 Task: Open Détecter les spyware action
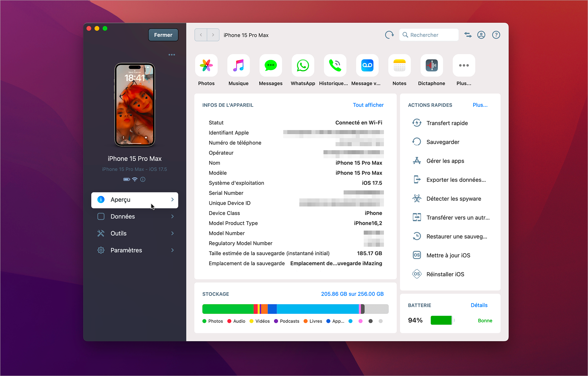454,198
